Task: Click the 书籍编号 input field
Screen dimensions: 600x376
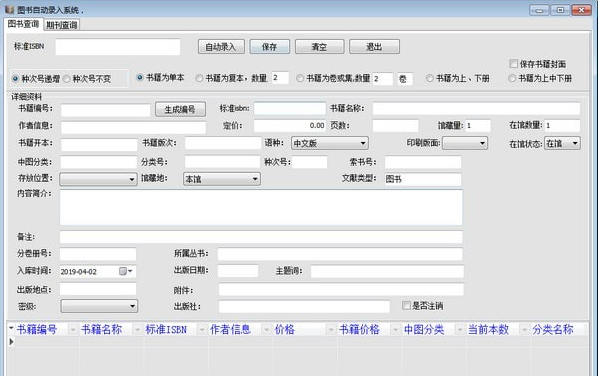Action: pyautogui.click(x=106, y=110)
